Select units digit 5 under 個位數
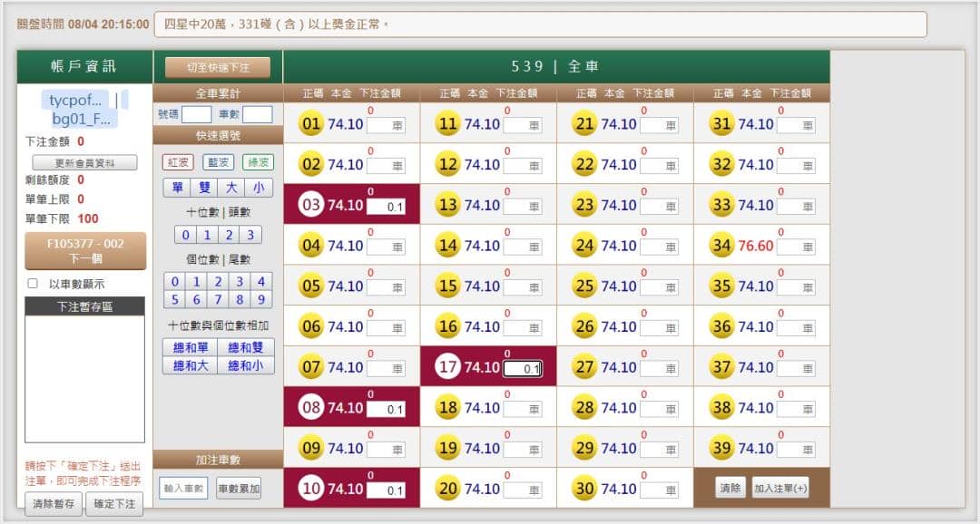The width and height of the screenshot is (980, 524). click(175, 300)
